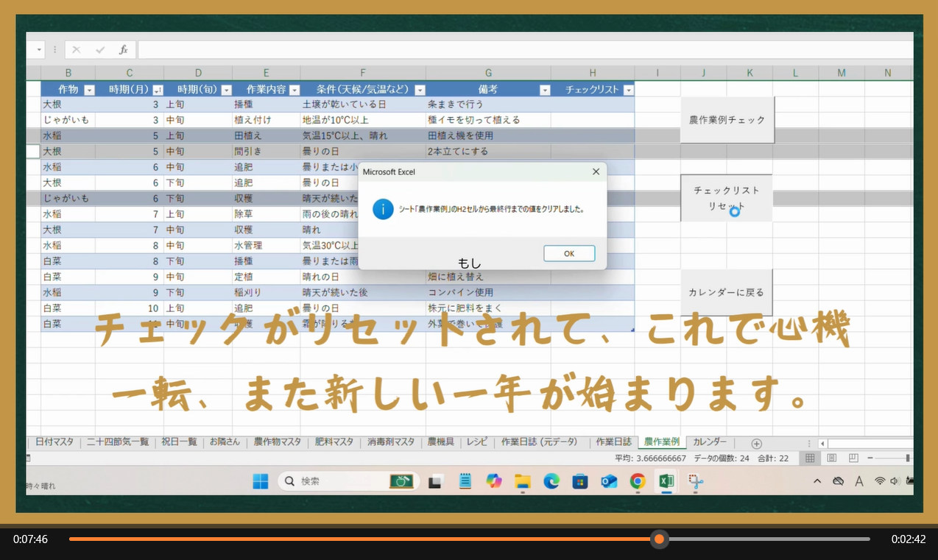This screenshot has height=560, width=938.
Task: Click the video progress bar handle
Action: (x=659, y=539)
